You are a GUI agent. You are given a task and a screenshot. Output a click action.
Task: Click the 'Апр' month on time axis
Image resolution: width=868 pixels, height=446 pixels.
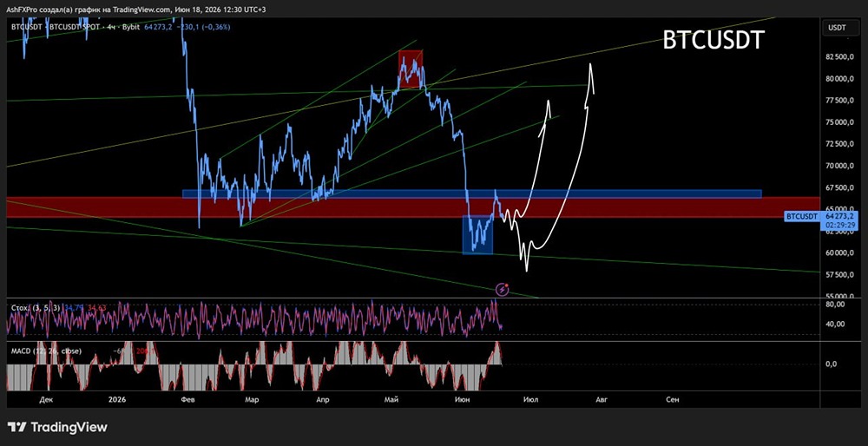(x=323, y=399)
